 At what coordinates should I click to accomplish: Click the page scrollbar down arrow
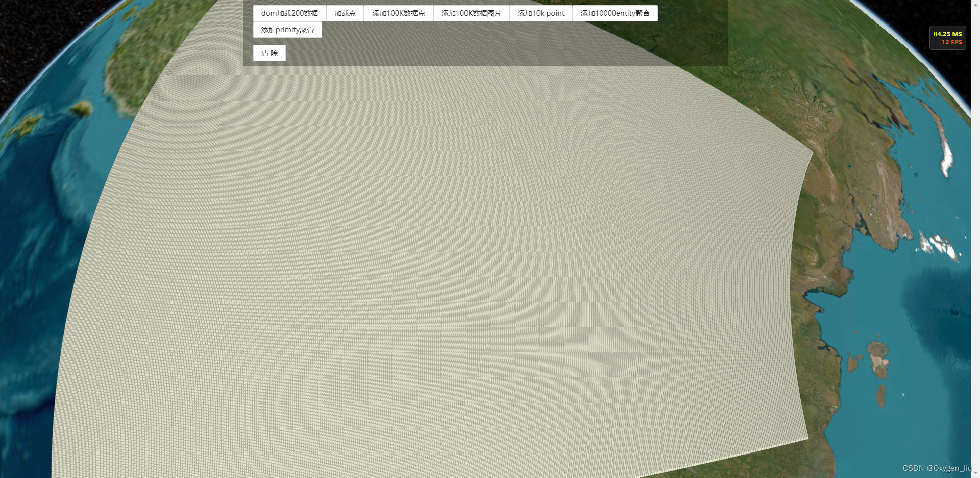[x=975, y=474]
